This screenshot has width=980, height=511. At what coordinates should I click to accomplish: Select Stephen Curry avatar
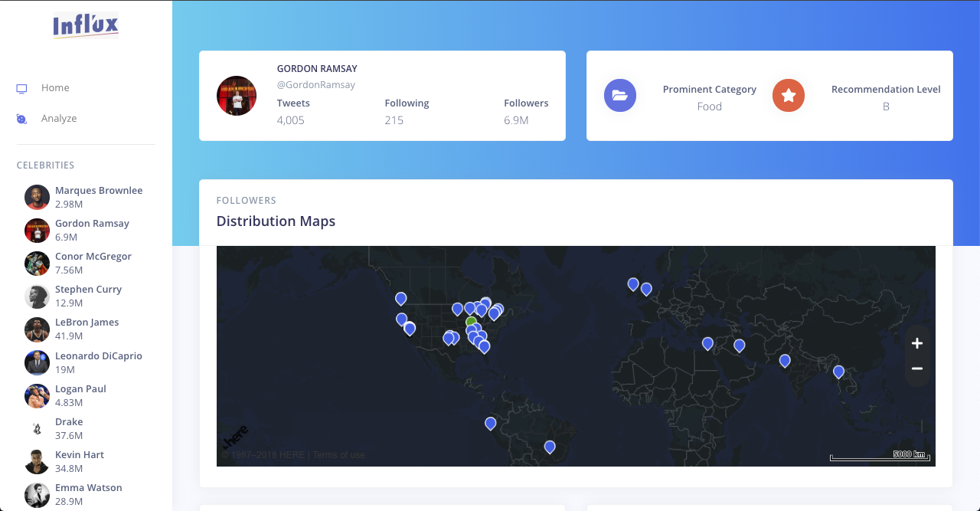[37, 296]
